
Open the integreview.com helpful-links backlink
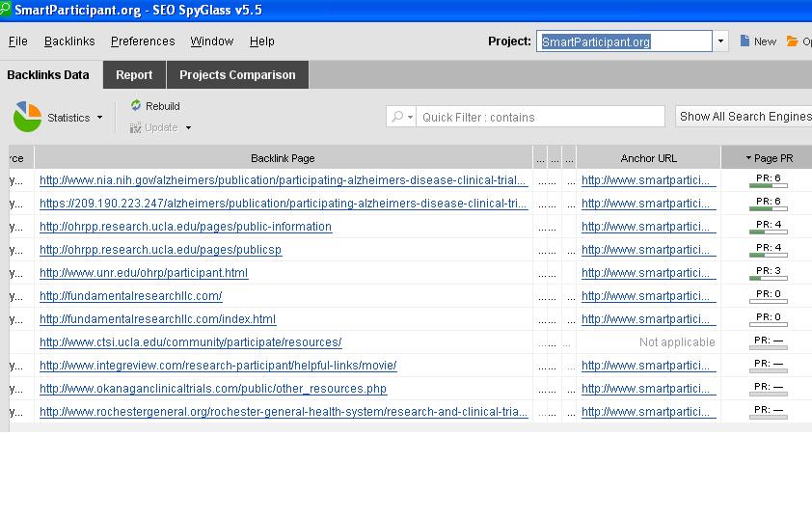pyautogui.click(x=218, y=366)
